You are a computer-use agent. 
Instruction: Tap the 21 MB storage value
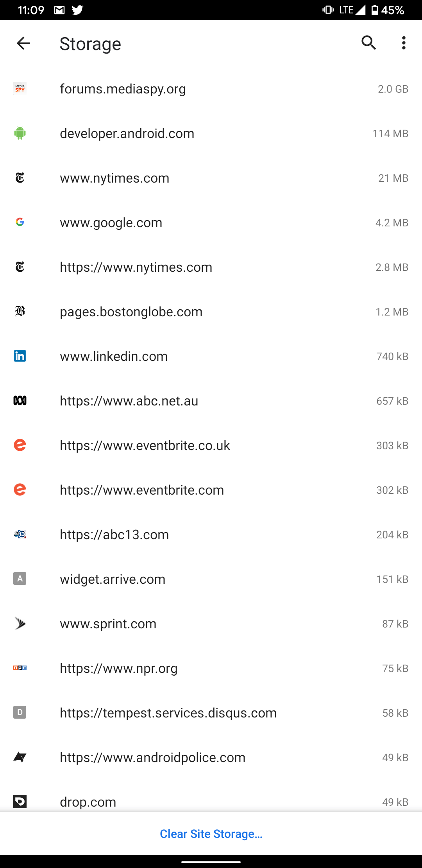point(393,178)
